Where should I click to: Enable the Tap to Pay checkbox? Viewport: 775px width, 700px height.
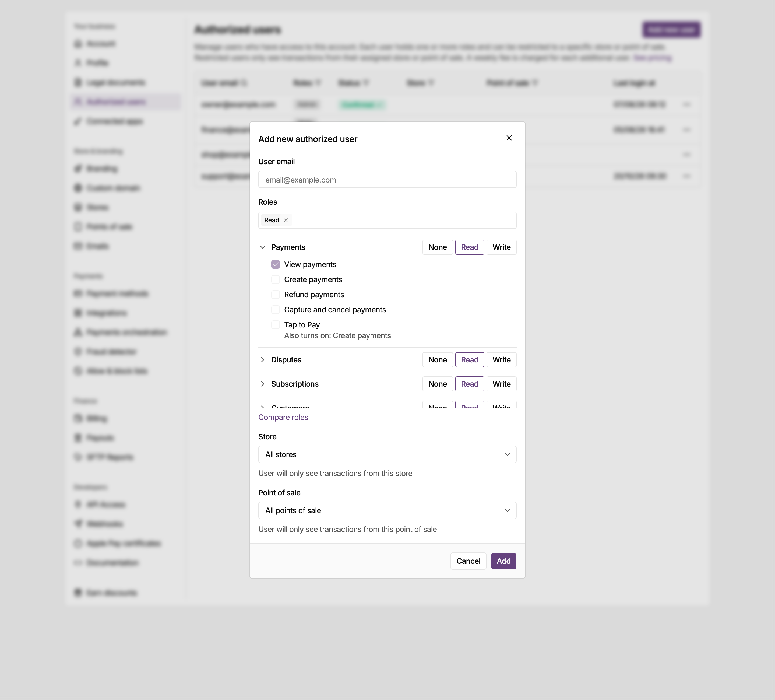pos(275,325)
